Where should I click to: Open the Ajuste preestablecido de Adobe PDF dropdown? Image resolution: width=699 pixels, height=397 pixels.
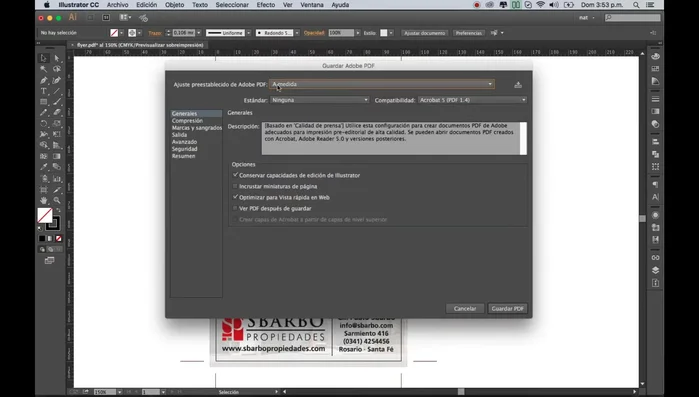click(x=382, y=84)
